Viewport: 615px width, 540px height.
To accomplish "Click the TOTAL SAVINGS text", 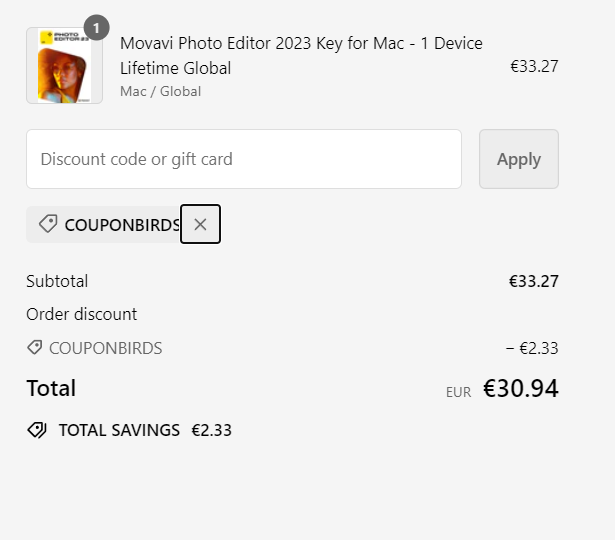I will (119, 430).
